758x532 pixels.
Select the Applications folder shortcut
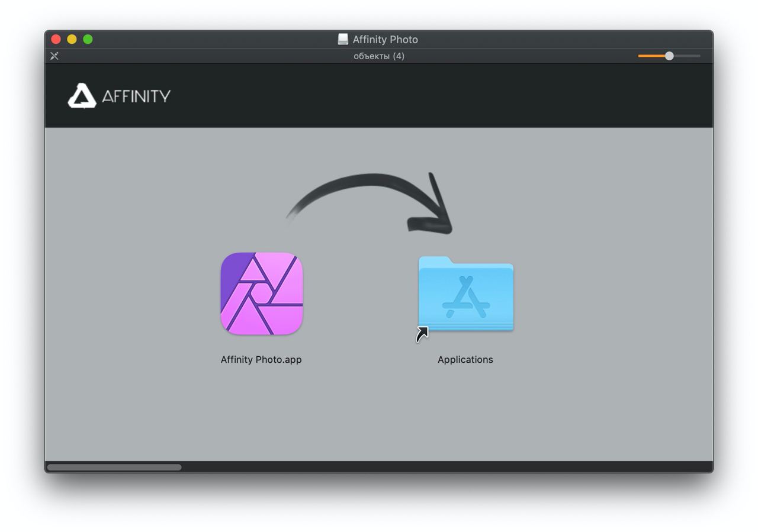click(465, 294)
